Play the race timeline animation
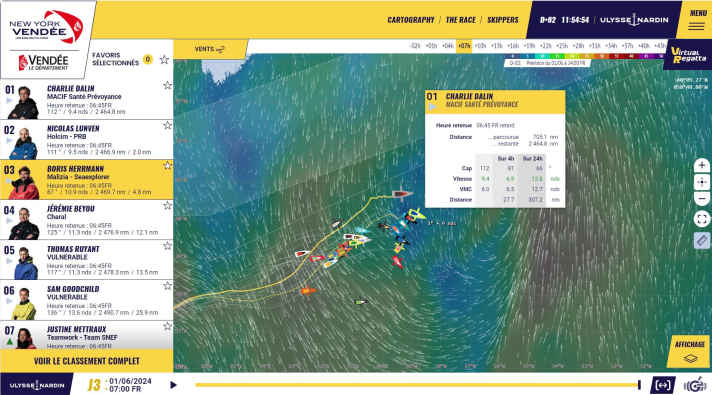712x395 pixels. coord(173,385)
